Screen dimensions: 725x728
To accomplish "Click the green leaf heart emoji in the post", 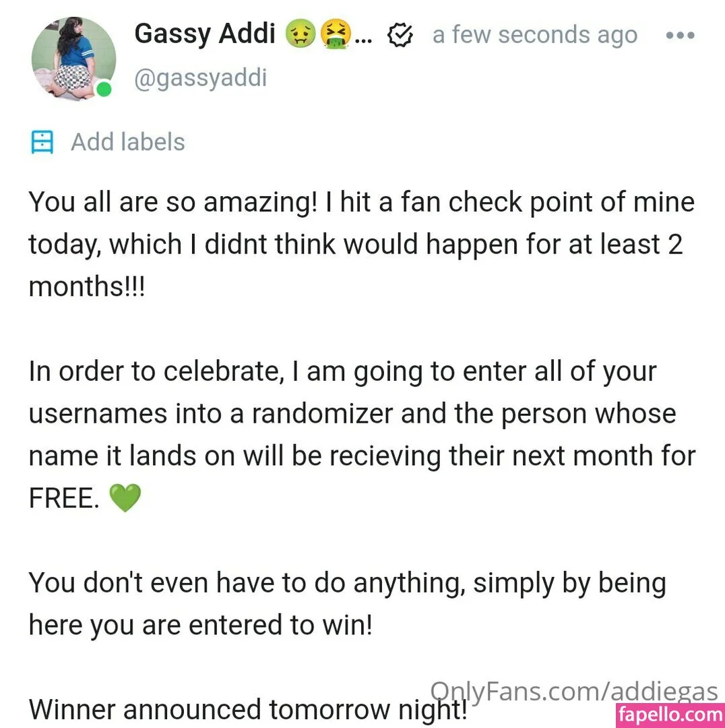I will coord(125,498).
